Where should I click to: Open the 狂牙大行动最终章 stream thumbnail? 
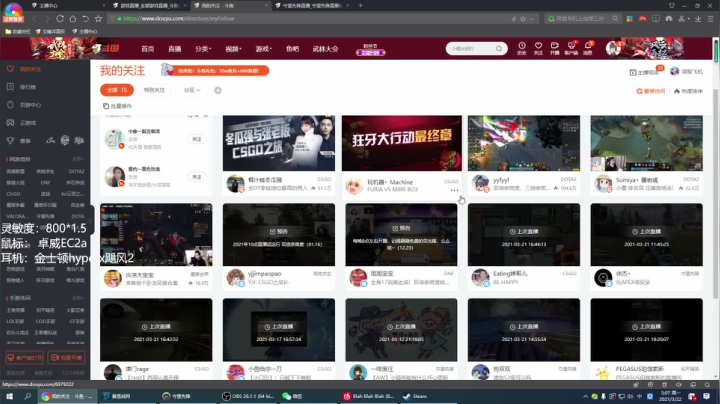[x=402, y=143]
